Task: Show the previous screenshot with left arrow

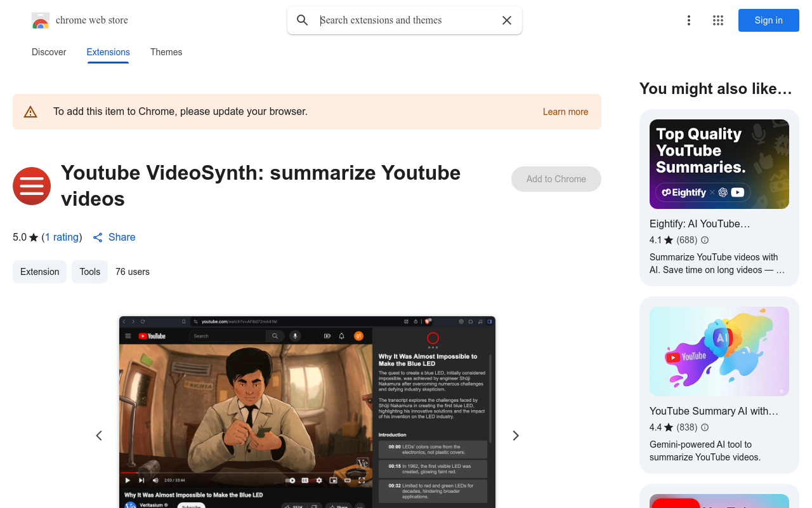Action: tap(99, 436)
